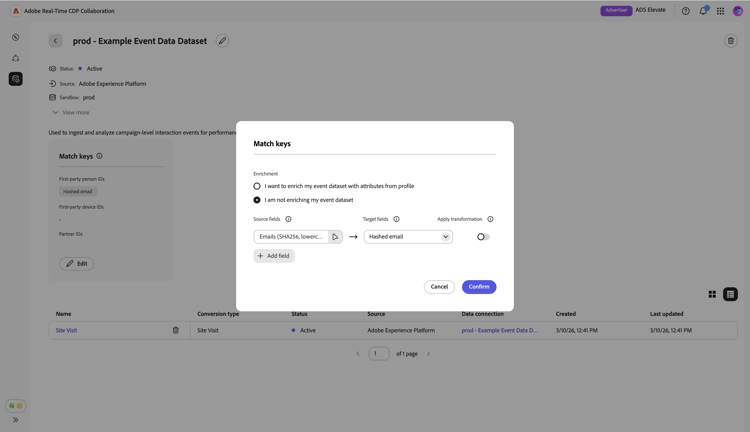The image size is (750, 432).
Task: Expand the View more section
Action: pos(71,112)
